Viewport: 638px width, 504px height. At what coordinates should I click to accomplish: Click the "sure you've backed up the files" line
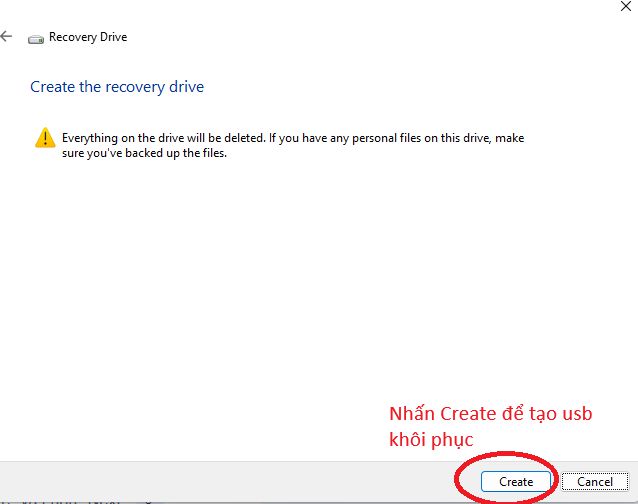coord(145,154)
